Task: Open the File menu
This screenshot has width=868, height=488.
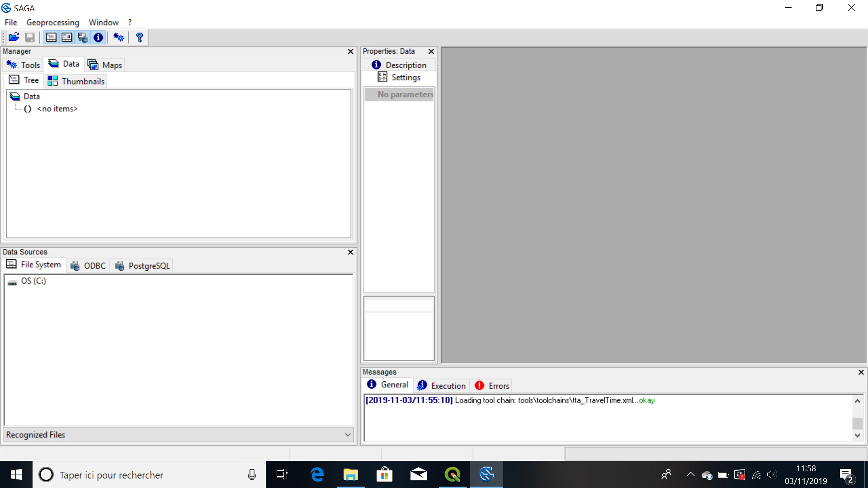Action: coord(11,22)
